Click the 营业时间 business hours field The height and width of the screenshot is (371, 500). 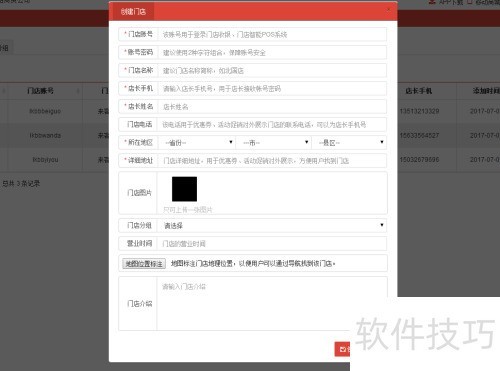[x=272, y=243]
